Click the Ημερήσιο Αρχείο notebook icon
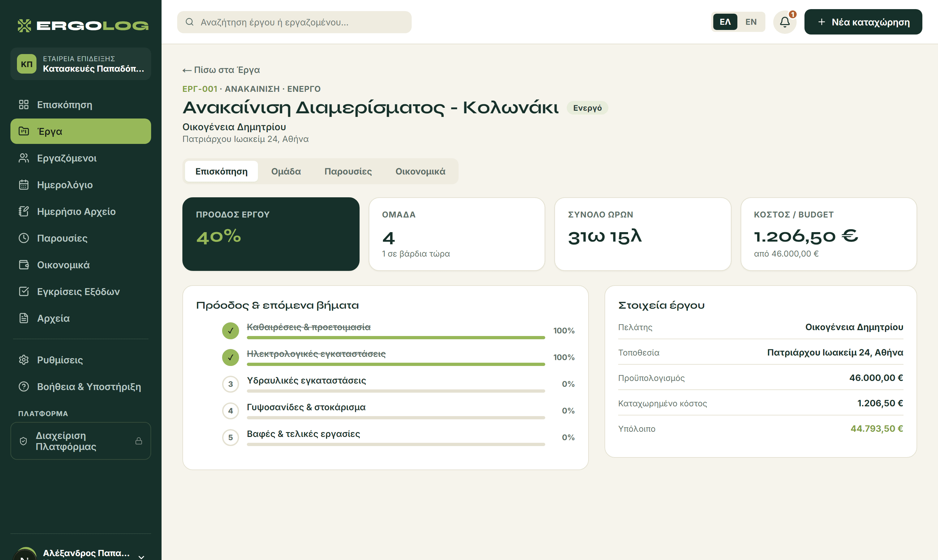The image size is (938, 560). click(x=24, y=211)
